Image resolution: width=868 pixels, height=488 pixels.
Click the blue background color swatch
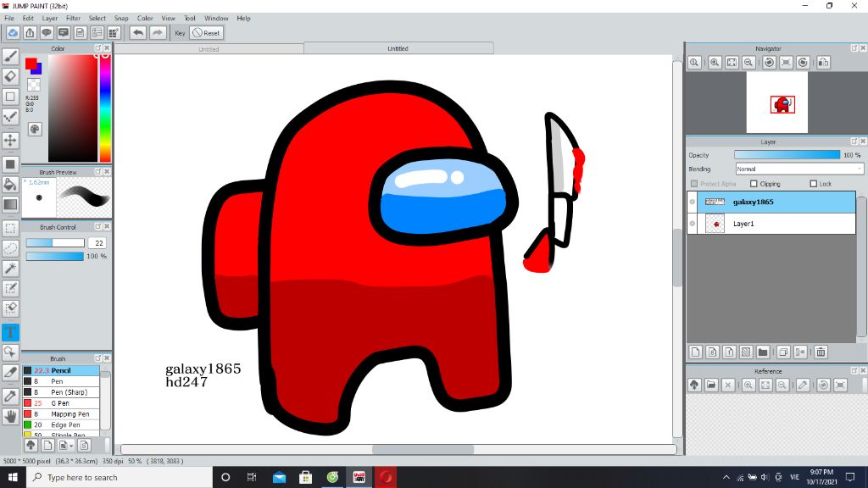[x=37, y=69]
